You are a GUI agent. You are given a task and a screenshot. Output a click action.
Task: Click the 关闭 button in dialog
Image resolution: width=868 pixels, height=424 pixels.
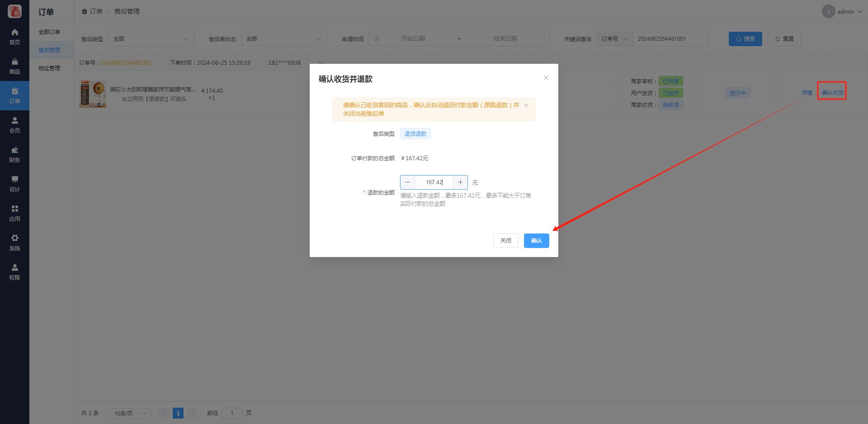click(505, 241)
